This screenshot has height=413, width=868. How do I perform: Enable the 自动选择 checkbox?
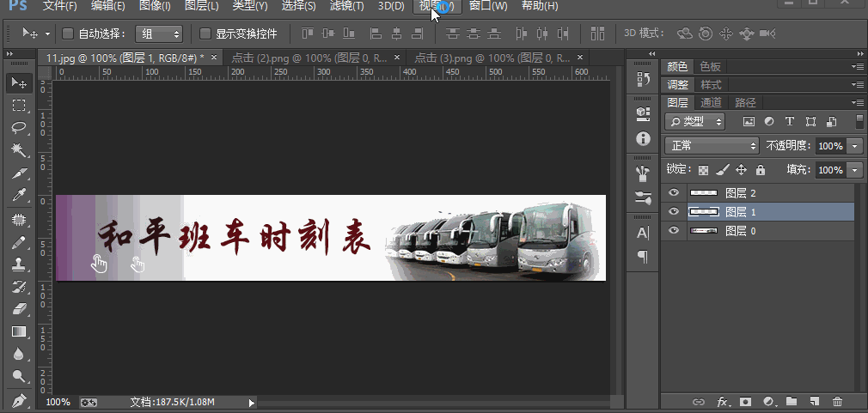(68, 34)
